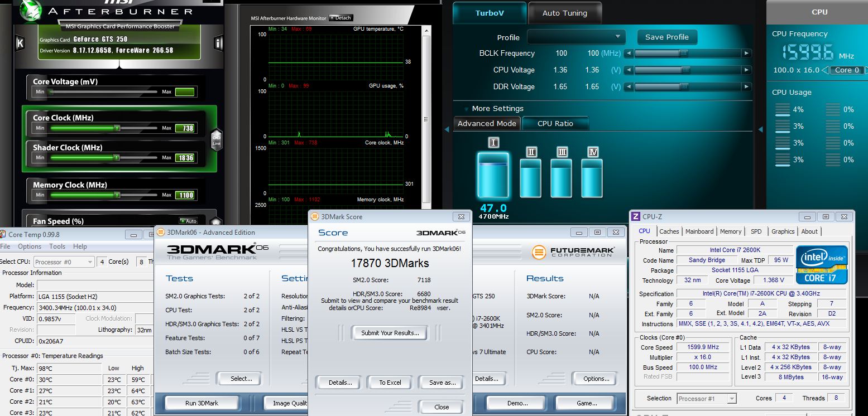
Task: Click Memory Clock value field 1100
Action: 185,195
